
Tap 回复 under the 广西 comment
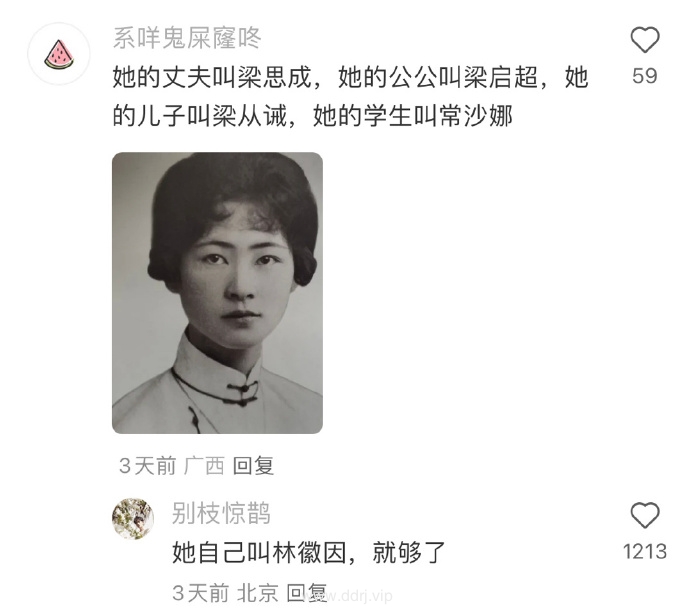[x=253, y=466]
